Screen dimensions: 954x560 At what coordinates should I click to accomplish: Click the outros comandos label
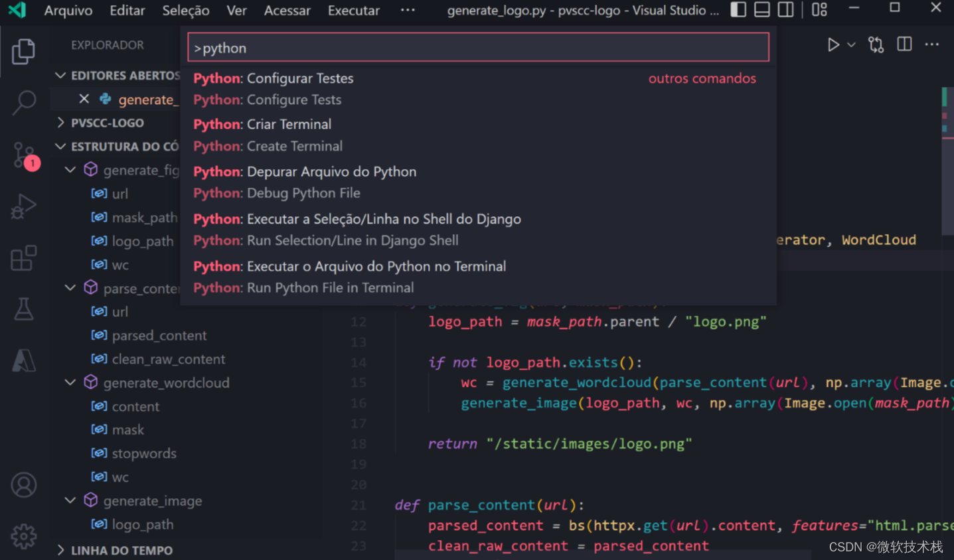(702, 78)
